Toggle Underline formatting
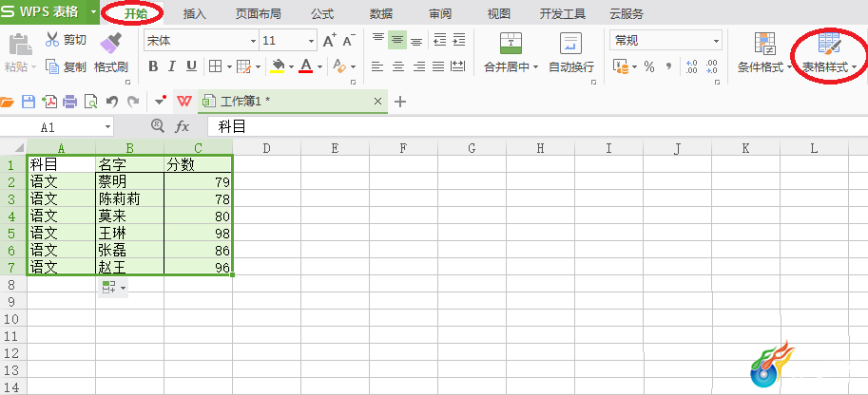The width and height of the screenshot is (868, 395). pos(191,66)
